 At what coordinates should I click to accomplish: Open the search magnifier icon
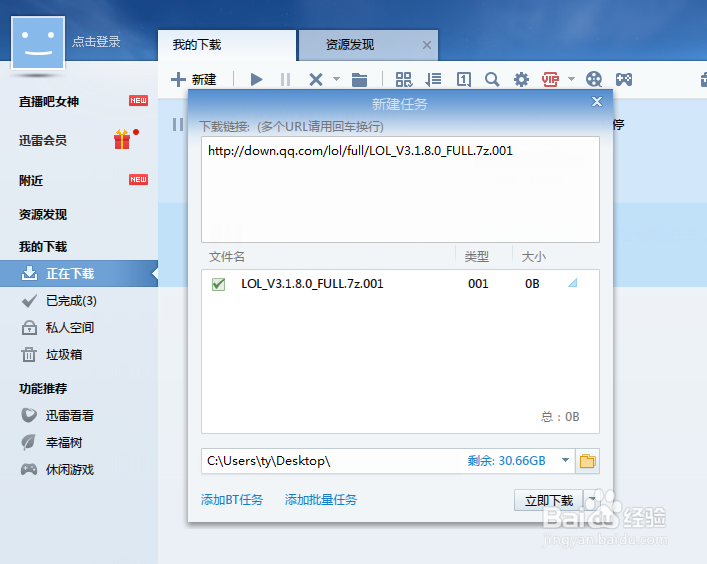492,80
